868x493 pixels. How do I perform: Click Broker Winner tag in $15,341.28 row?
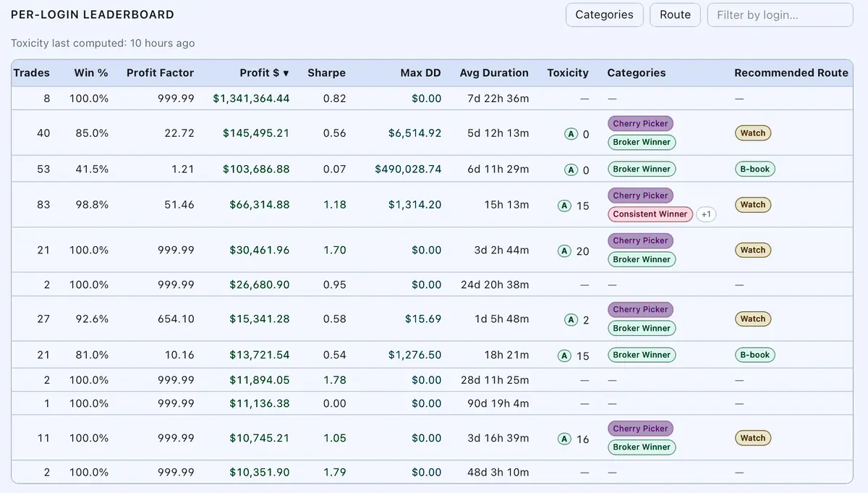click(642, 328)
